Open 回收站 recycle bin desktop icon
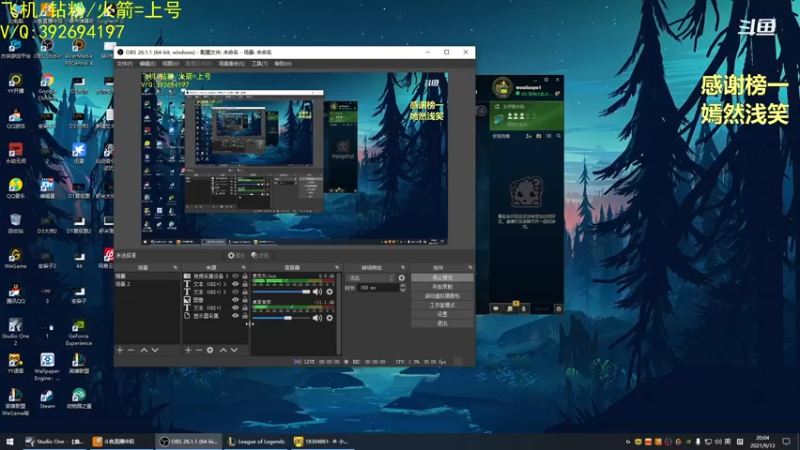Viewport: 800px width, 450px height. pyautogui.click(x=15, y=223)
